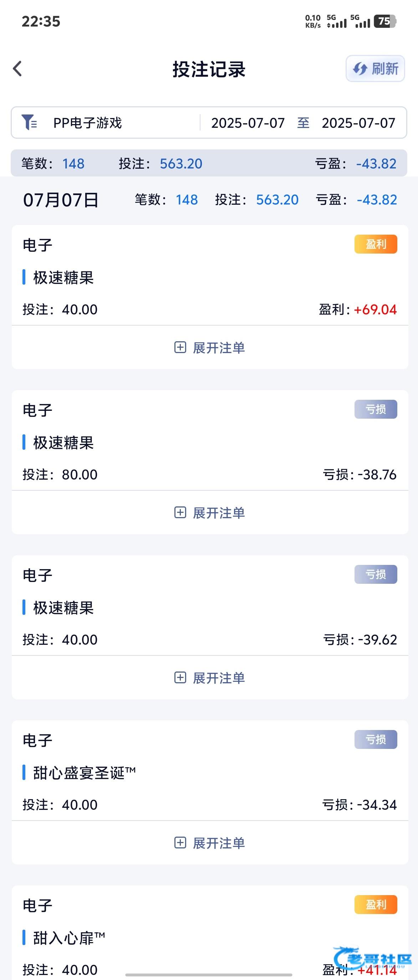Expand bet slip for 甜心盛宴圣诞 entry

[210, 843]
